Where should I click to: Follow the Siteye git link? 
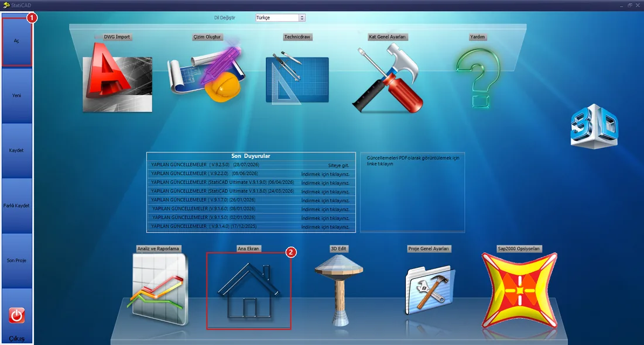[338, 165]
